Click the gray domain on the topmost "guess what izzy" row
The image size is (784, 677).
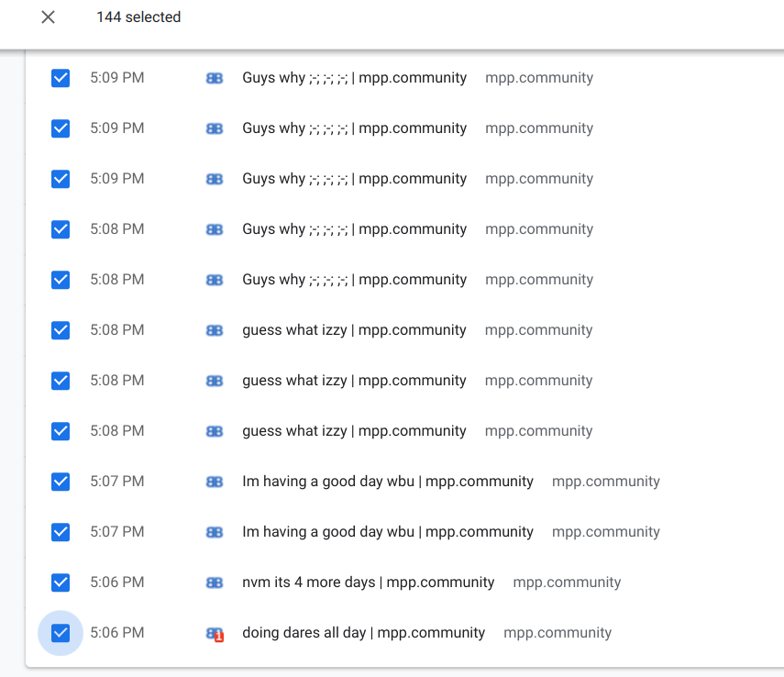(x=538, y=330)
